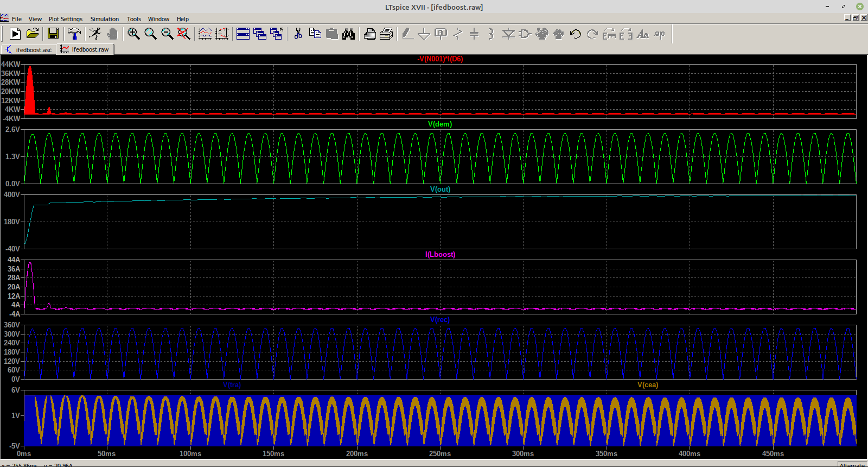Open the Tools menu
This screenshot has height=467, width=868.
click(133, 19)
